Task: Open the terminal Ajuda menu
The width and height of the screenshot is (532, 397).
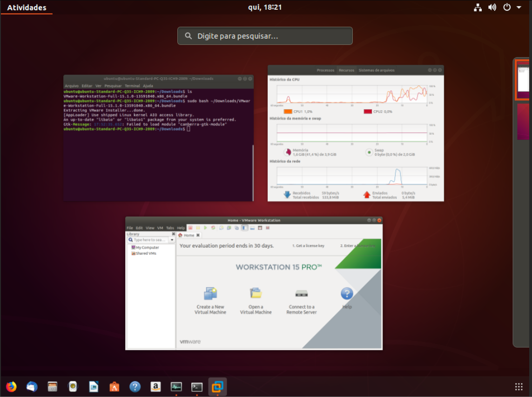Action: [x=148, y=86]
